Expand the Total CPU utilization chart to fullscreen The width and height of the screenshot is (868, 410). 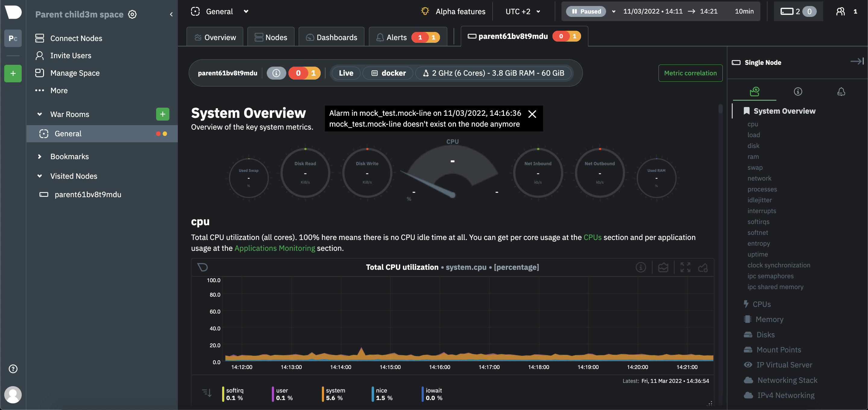[685, 267]
